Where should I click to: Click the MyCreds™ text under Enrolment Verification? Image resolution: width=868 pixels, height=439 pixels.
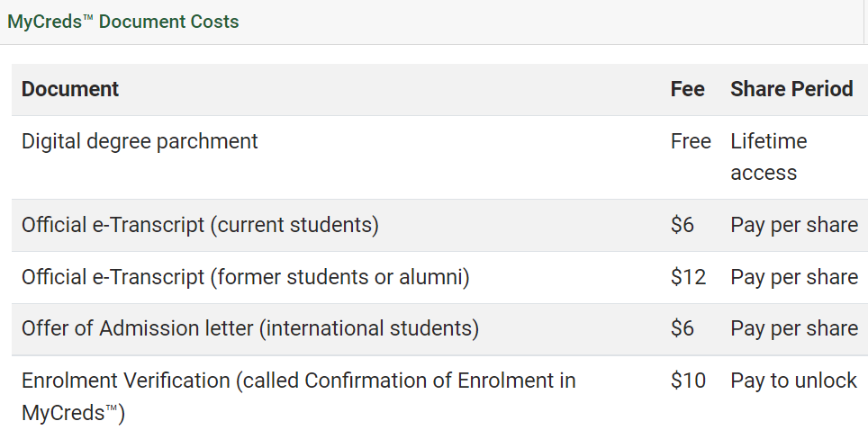click(73, 413)
